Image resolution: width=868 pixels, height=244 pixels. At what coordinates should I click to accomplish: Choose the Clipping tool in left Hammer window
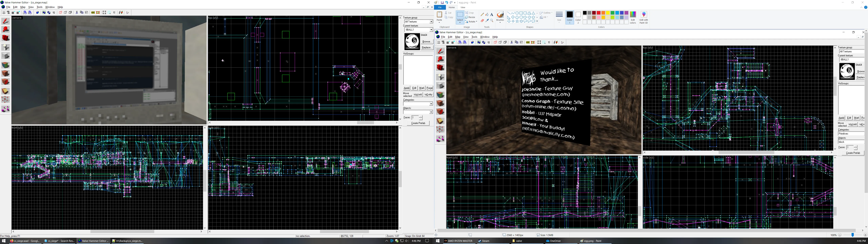[6, 91]
